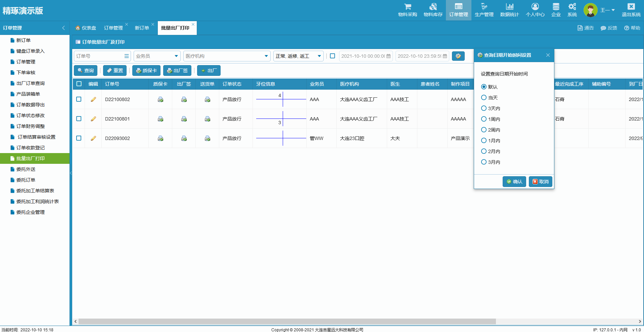Print 出厂签 for order D22093002
The height and width of the screenshot is (332, 644).
coord(184,138)
